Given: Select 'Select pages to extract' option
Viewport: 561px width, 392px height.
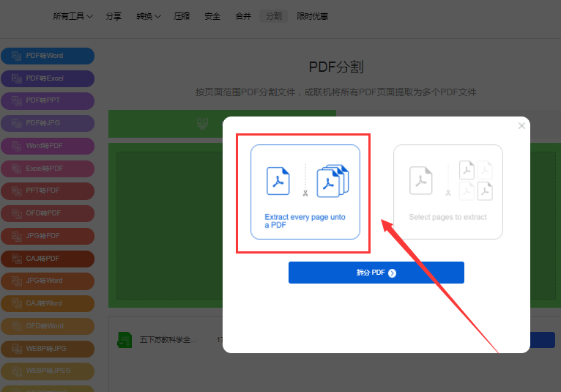Looking at the screenshot, I should click(448, 192).
